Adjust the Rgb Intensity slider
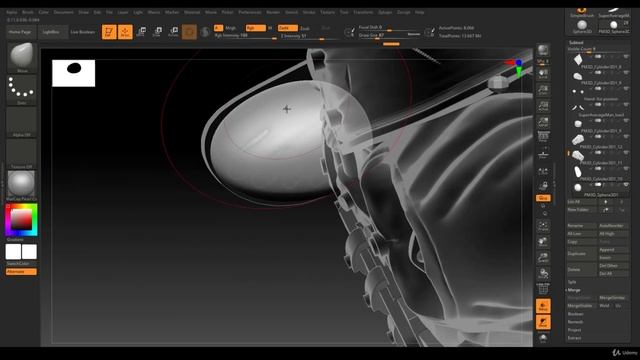Screen dimensions: 640x360 pos(245,36)
